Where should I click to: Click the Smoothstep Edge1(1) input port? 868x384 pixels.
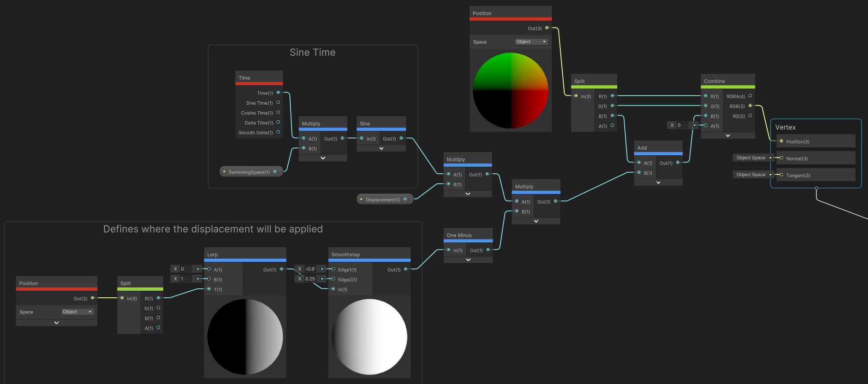click(333, 269)
